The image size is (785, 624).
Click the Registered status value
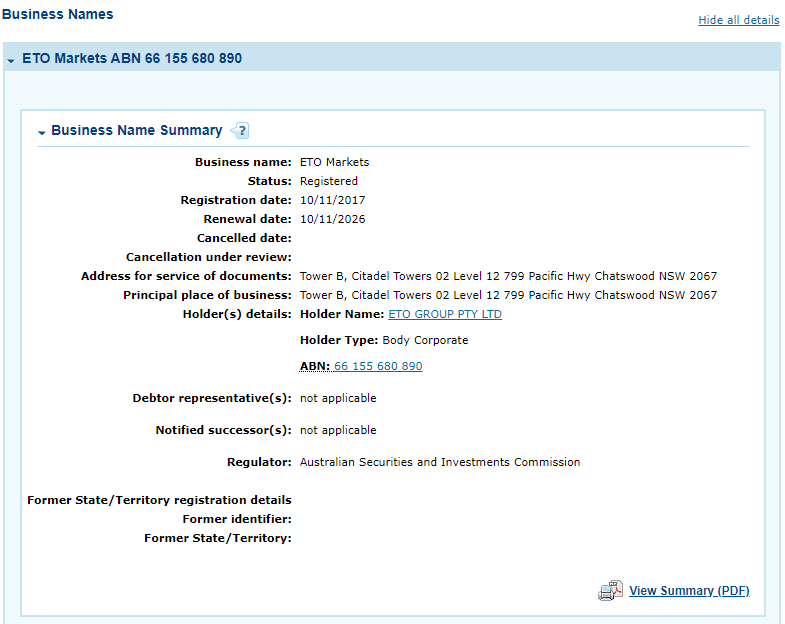(329, 181)
